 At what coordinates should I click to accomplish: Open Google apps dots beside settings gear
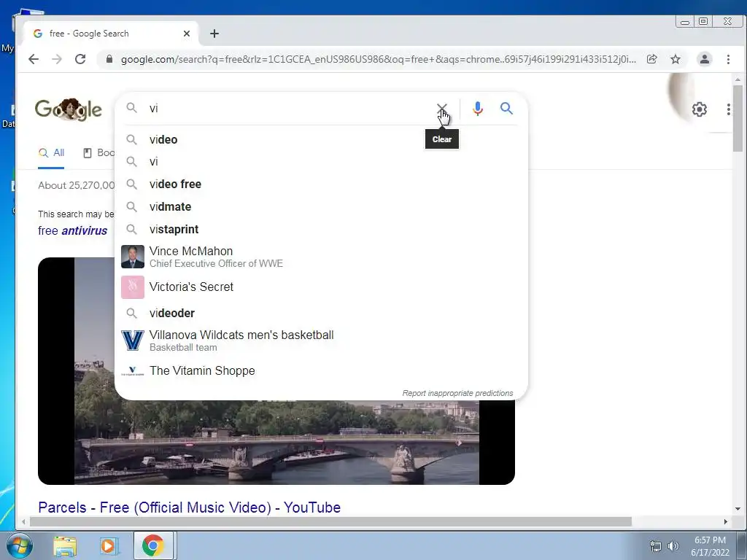[729, 109]
